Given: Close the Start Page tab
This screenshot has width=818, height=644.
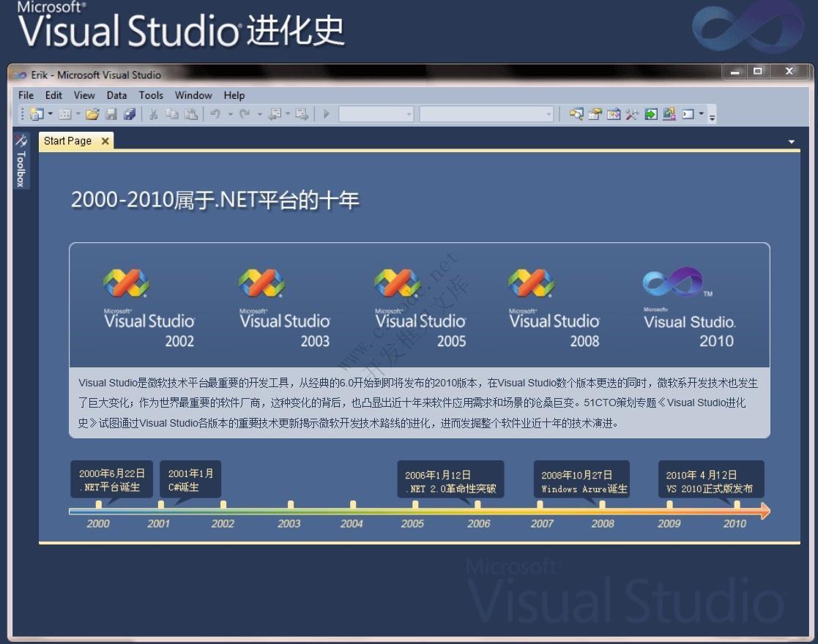Looking at the screenshot, I should [105, 141].
